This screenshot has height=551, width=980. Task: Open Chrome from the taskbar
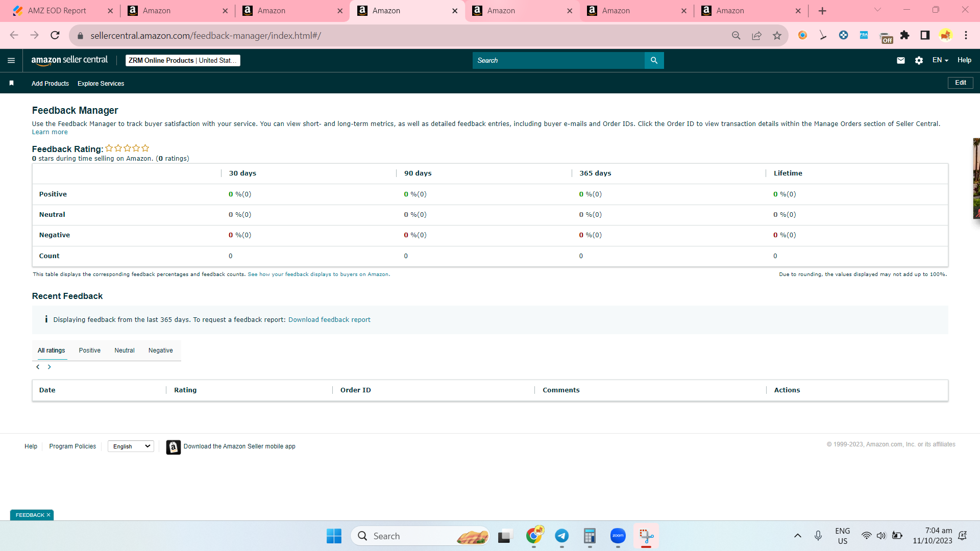[x=534, y=536]
